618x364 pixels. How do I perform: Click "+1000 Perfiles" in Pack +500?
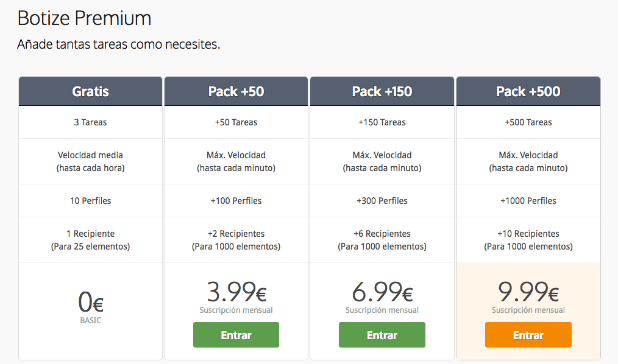(x=528, y=201)
